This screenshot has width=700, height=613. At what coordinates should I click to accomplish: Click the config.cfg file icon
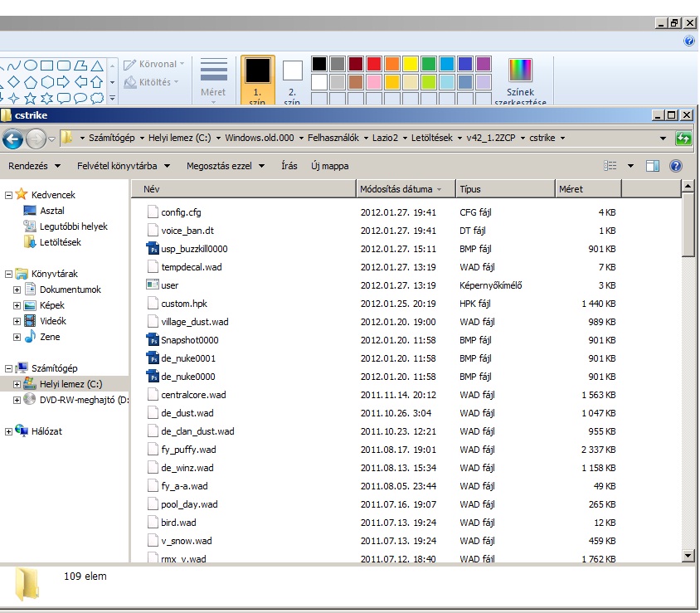[x=153, y=212]
